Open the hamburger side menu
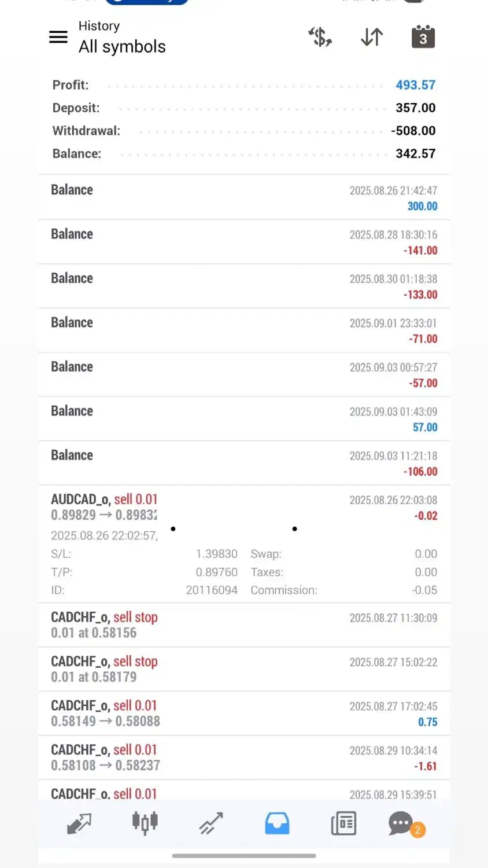 tap(58, 38)
